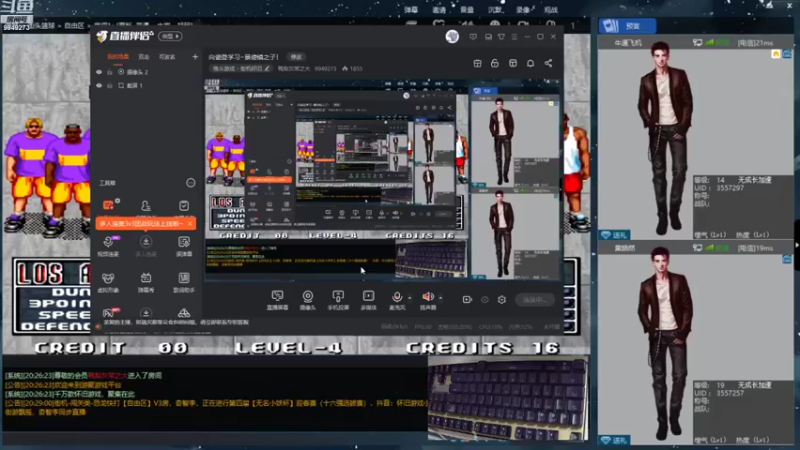Open the hamburger menu in the 直播伴侣 title bar
This screenshot has height=450, width=800.
tap(514, 37)
